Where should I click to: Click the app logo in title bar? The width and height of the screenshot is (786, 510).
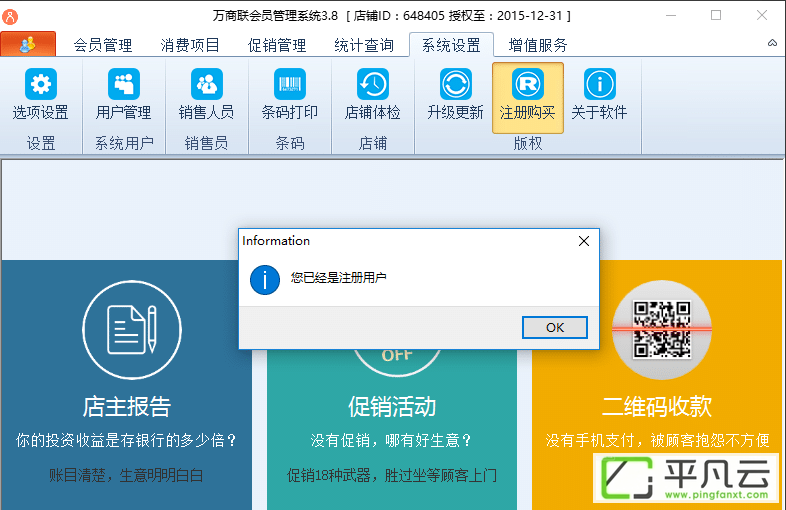[x=10, y=17]
